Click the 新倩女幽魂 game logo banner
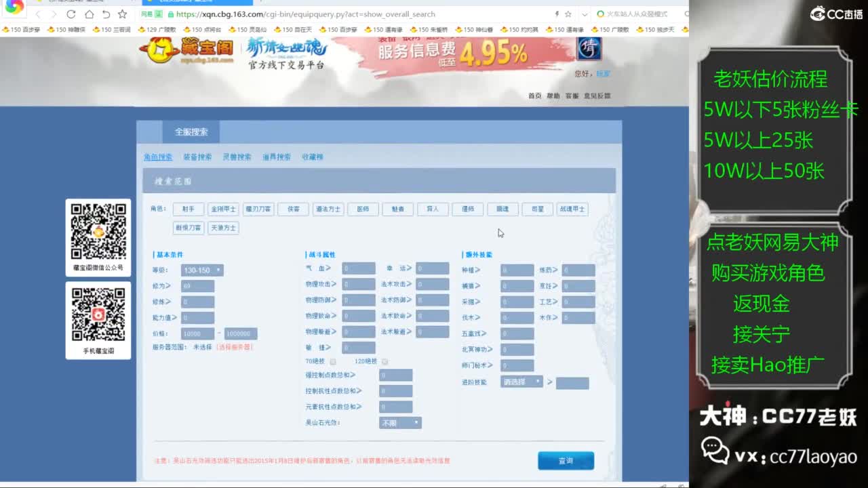 pos(285,49)
